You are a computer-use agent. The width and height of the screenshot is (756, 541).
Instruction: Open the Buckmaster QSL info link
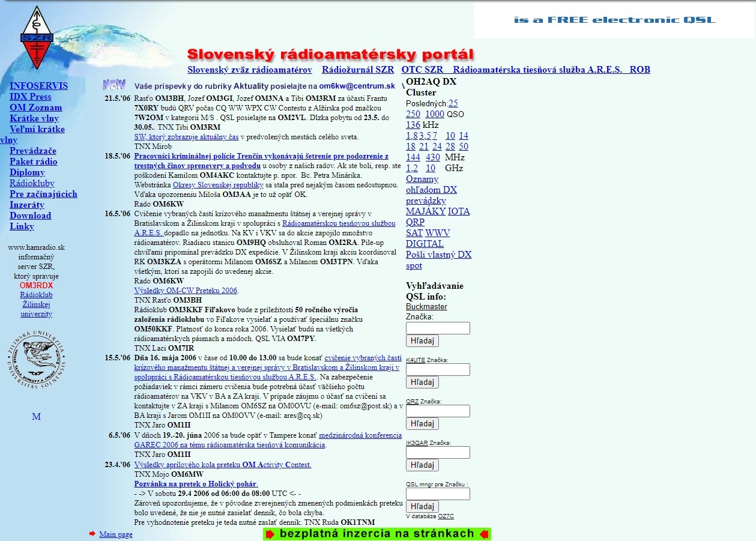(426, 307)
